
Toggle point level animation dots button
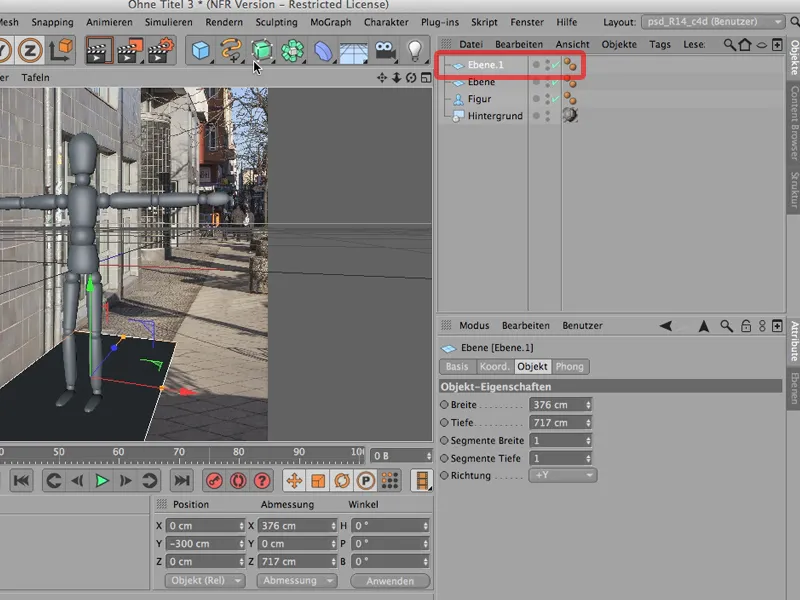(x=390, y=481)
